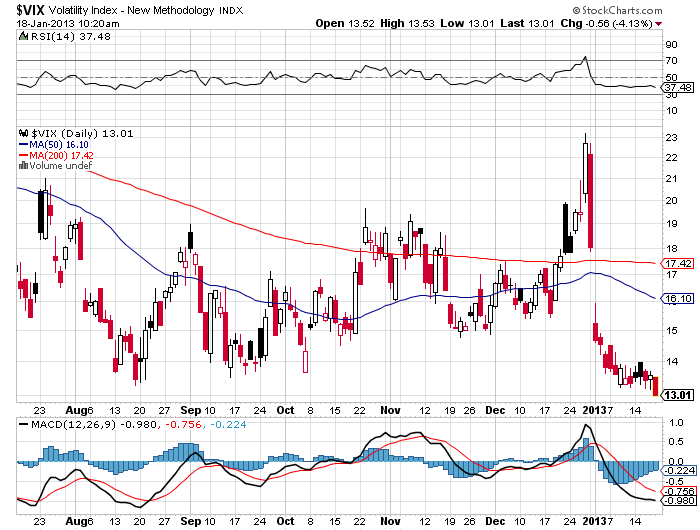Click the 16.10 MA(50) tag on price axis
This screenshot has width=700, height=530.
point(678,298)
